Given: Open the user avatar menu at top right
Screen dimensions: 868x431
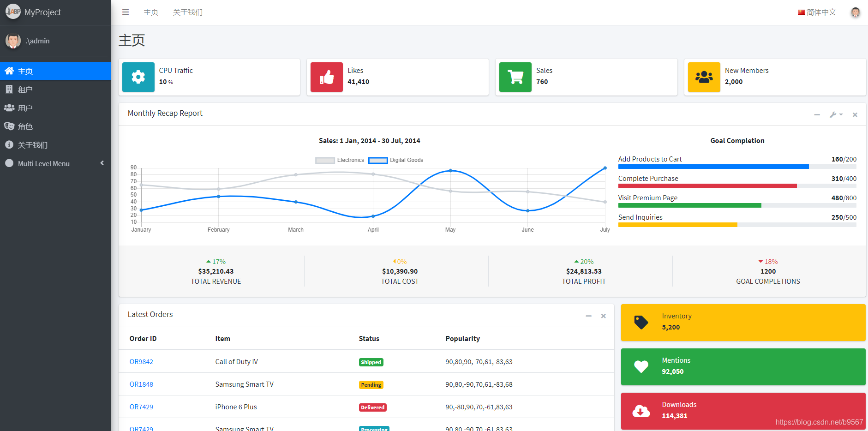Looking at the screenshot, I should [x=856, y=12].
